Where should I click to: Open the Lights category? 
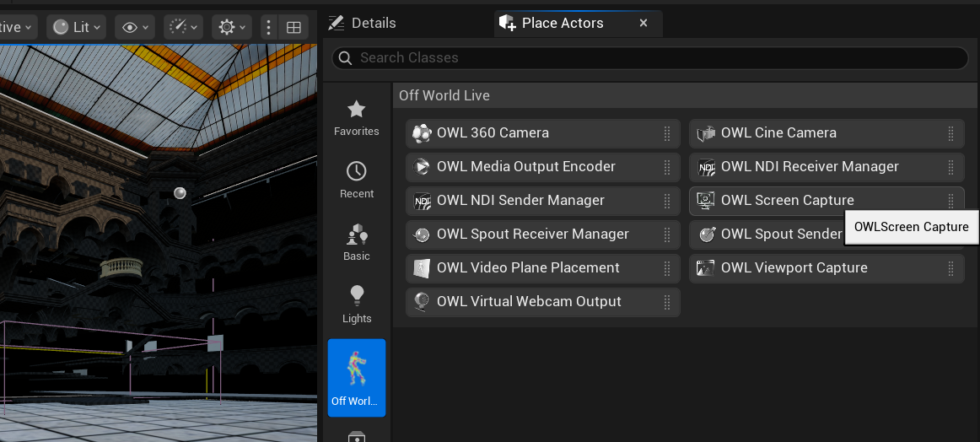(x=356, y=305)
